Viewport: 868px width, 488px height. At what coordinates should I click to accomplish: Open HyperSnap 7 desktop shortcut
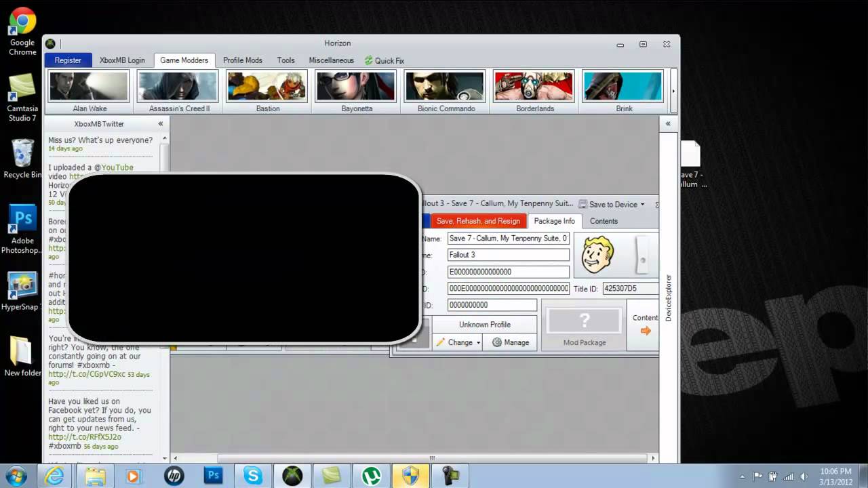click(x=22, y=291)
